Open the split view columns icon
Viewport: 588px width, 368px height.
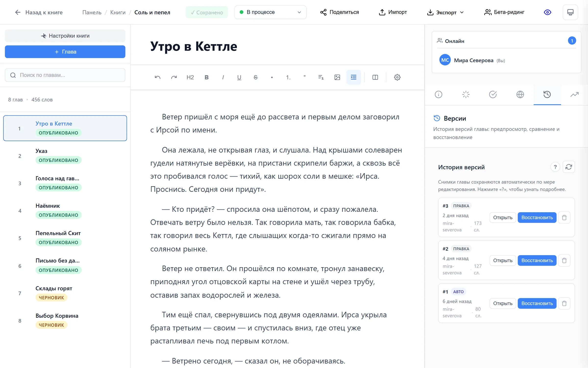(x=375, y=77)
